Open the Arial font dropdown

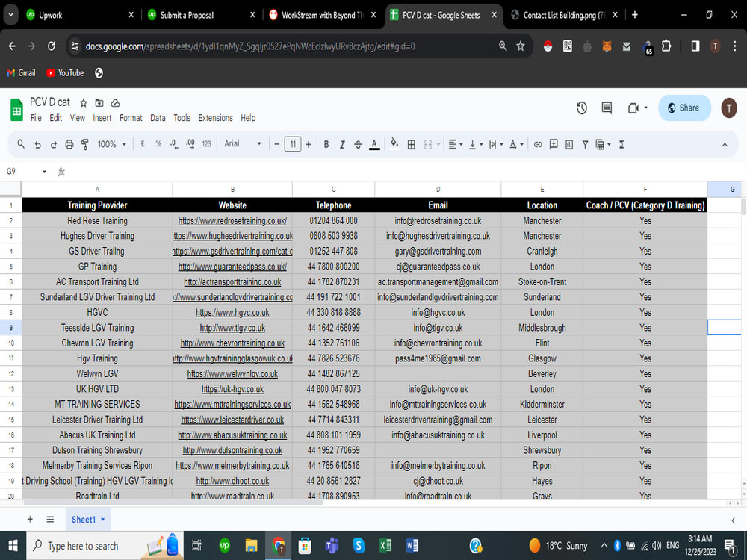[243, 143]
